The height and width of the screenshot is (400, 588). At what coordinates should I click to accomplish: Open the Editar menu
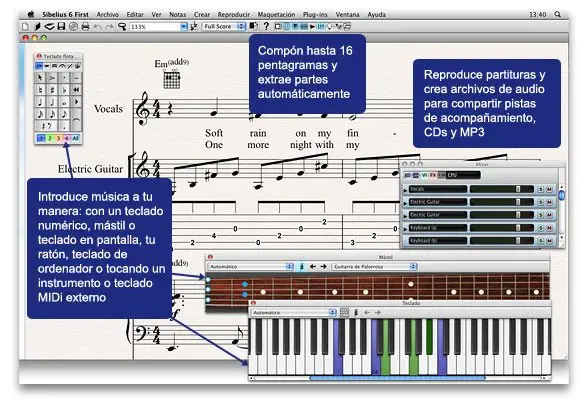pos(135,15)
